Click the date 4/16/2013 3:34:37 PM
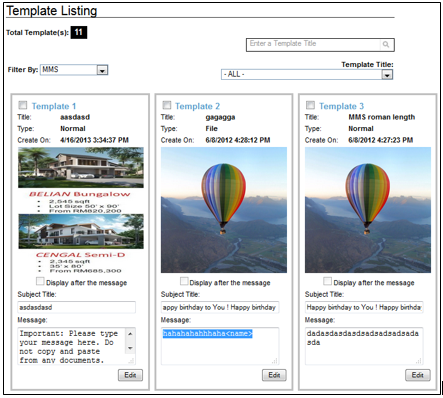 (94, 140)
